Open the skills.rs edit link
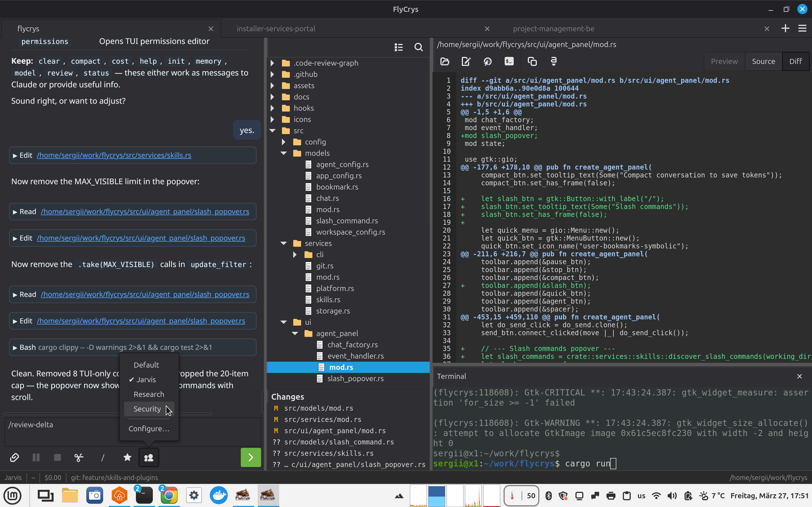Image resolution: width=812 pixels, height=507 pixels. tap(114, 155)
